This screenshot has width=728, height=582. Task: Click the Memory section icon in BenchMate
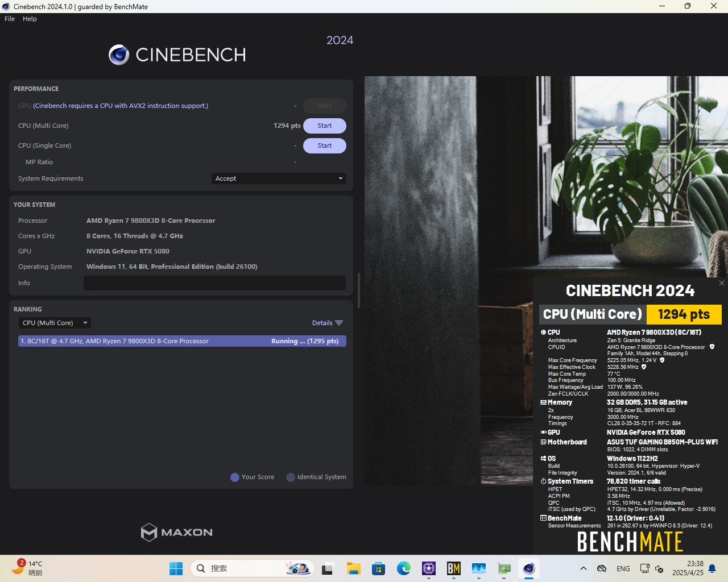(543, 402)
